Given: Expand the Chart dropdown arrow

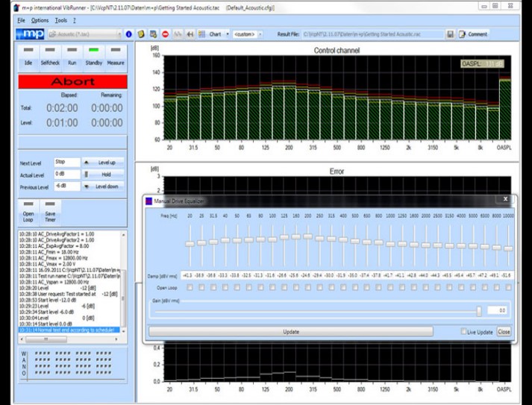Looking at the screenshot, I should click(x=228, y=34).
